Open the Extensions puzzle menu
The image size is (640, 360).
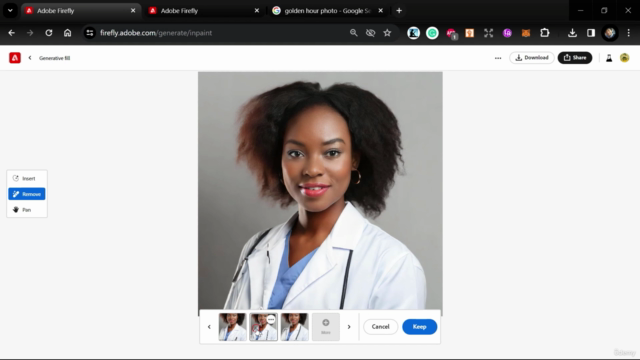[545, 33]
